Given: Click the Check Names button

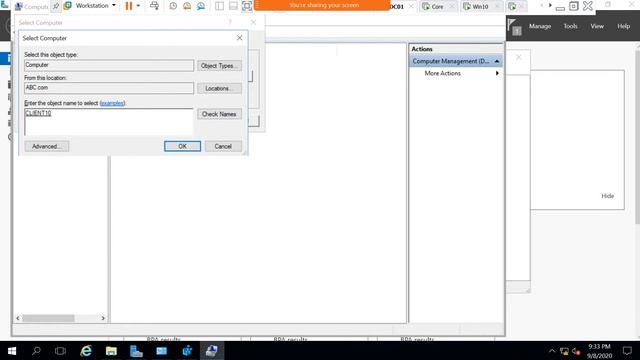Looking at the screenshot, I should click(x=219, y=114).
